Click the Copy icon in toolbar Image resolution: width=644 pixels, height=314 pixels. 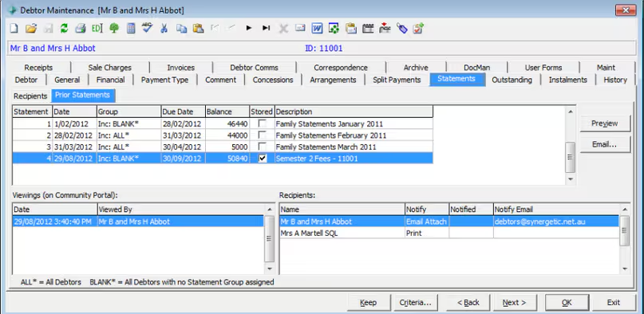pos(181,28)
